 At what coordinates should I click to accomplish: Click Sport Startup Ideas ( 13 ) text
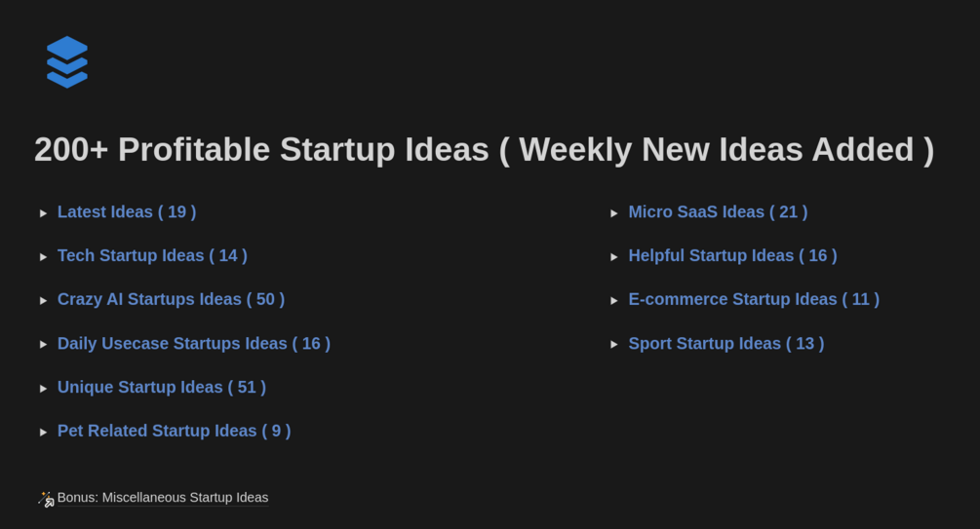[726, 344]
